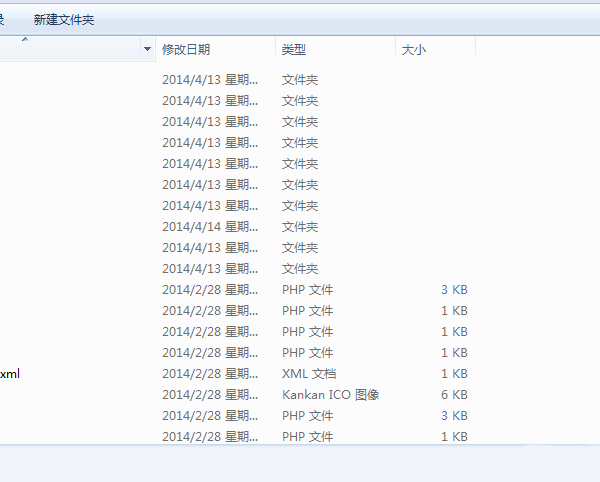Click the XML document's 1 KB size

(454, 374)
